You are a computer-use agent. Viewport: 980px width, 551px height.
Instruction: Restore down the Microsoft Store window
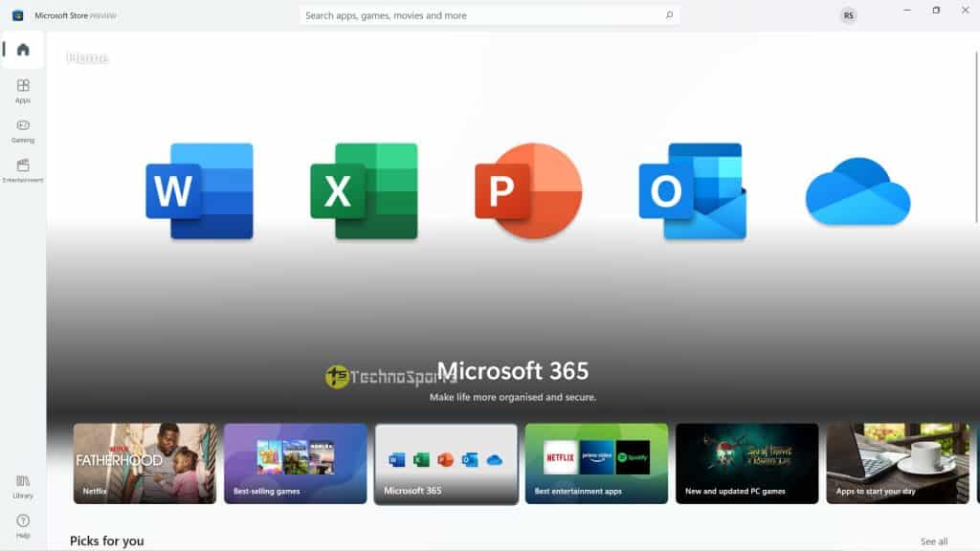936,10
